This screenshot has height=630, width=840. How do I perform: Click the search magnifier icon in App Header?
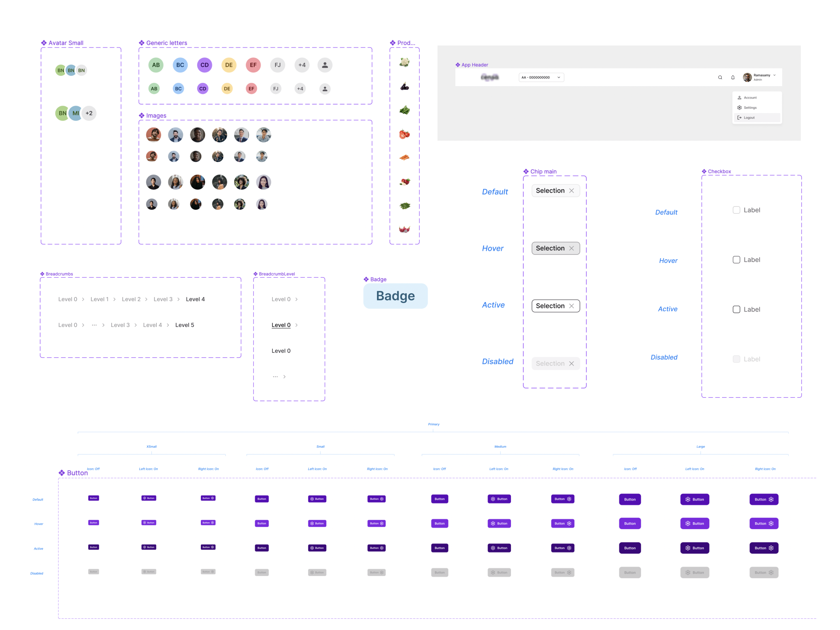(x=720, y=77)
